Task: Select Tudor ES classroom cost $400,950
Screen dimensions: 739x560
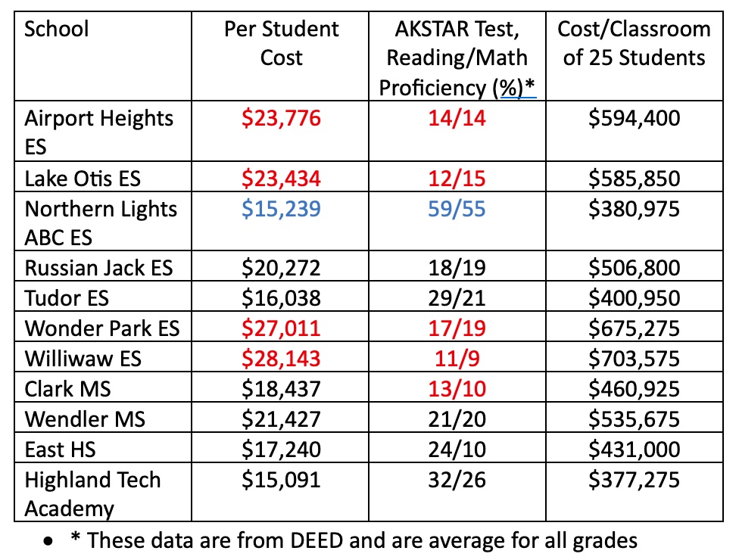Action: click(634, 297)
